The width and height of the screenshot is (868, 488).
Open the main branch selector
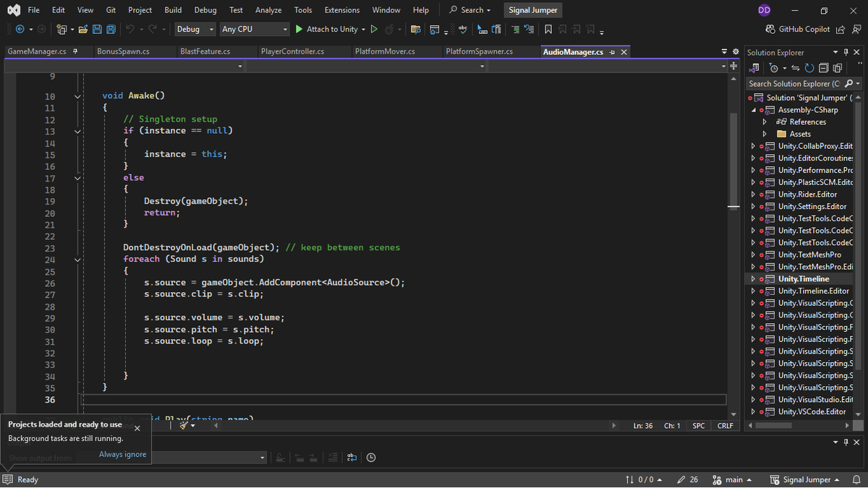[732, 479]
